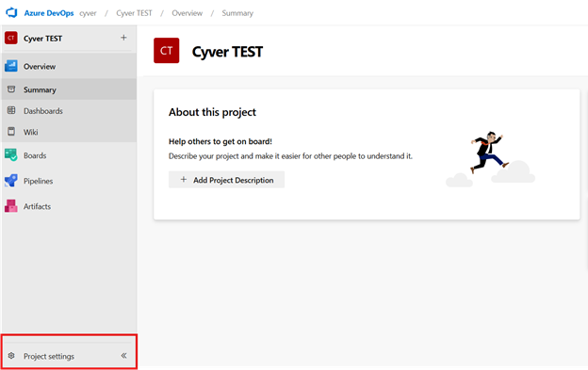Click the Artifacts package icon
This screenshot has height=370, width=588.
(11, 206)
